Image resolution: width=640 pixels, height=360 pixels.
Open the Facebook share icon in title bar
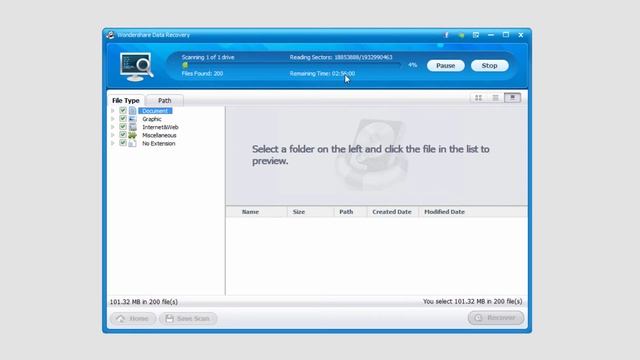[x=446, y=35]
